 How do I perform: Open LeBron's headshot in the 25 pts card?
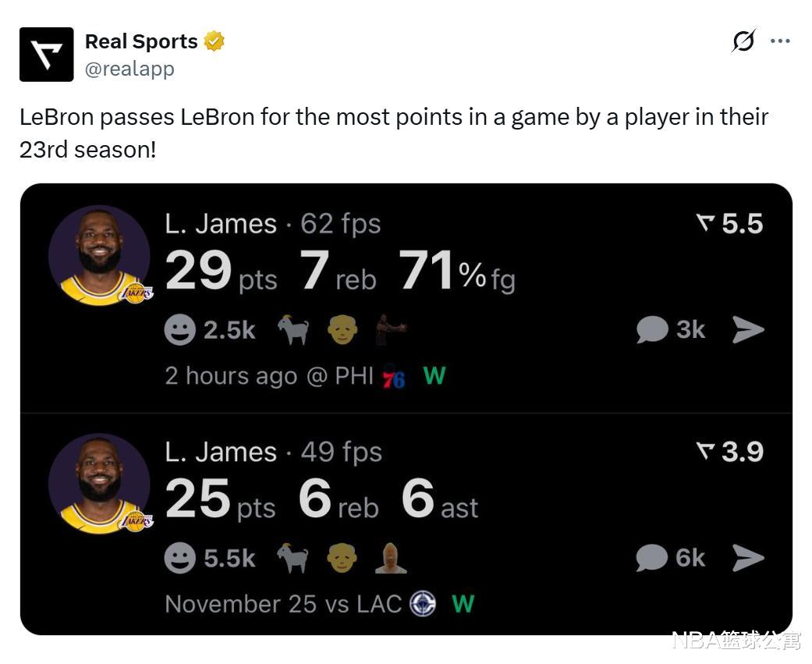[100, 484]
